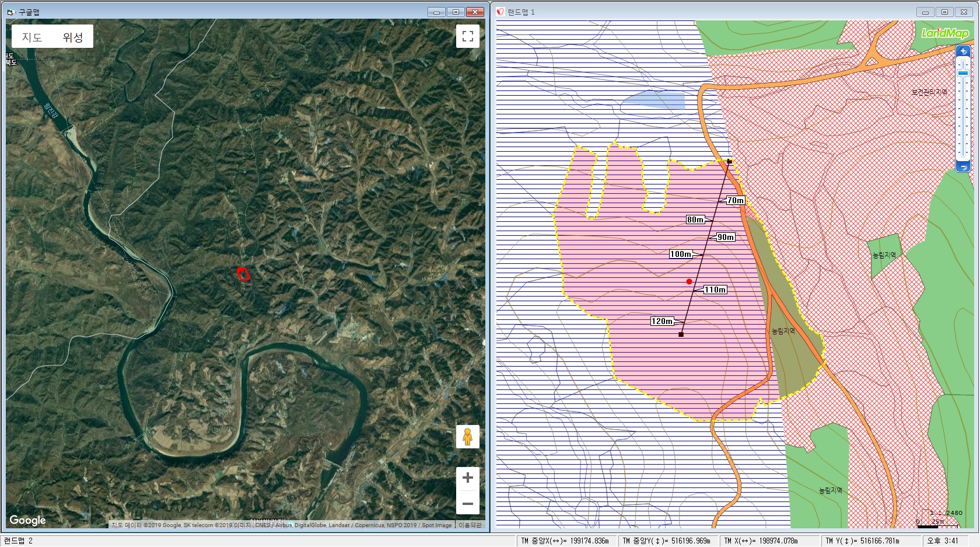Click the profile line start point near the road
Viewport: 980px width, 547px height.
(x=729, y=161)
